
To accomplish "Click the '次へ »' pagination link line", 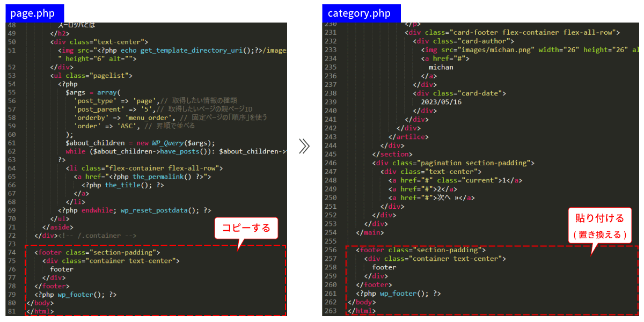I will tap(431, 197).
